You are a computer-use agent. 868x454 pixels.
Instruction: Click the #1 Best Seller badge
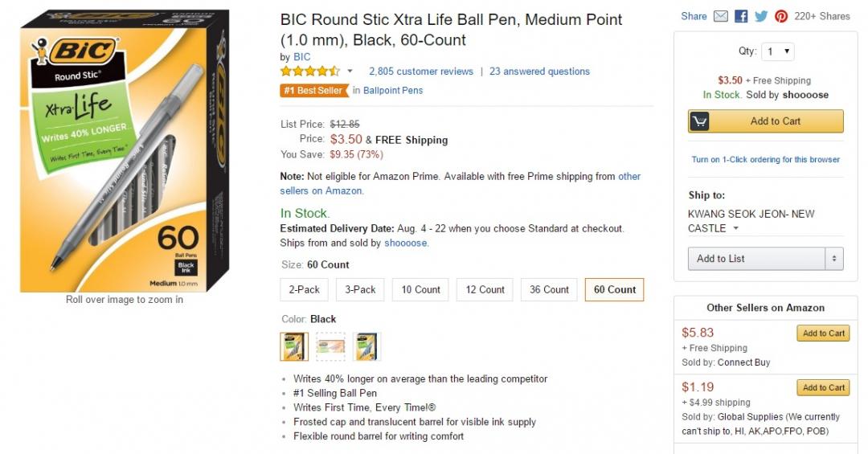click(313, 91)
